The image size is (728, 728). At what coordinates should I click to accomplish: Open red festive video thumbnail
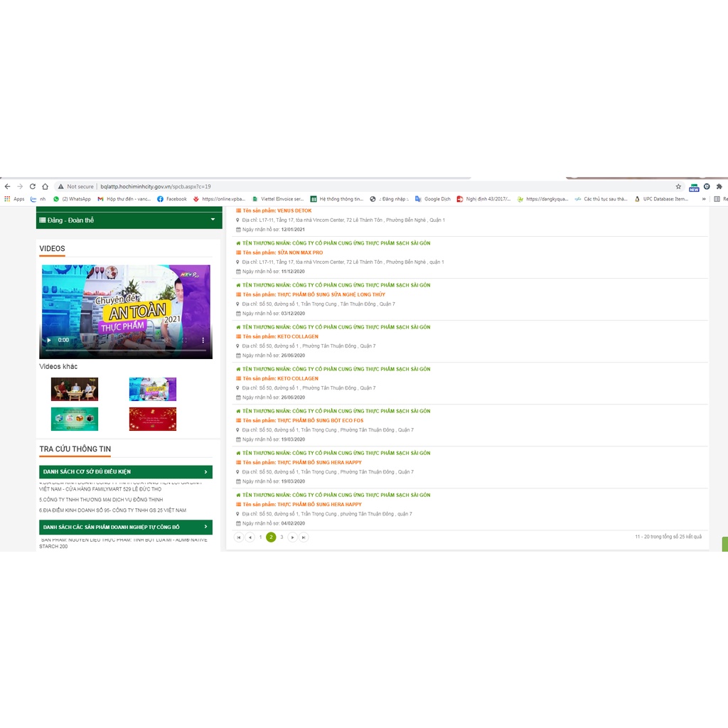(153, 419)
